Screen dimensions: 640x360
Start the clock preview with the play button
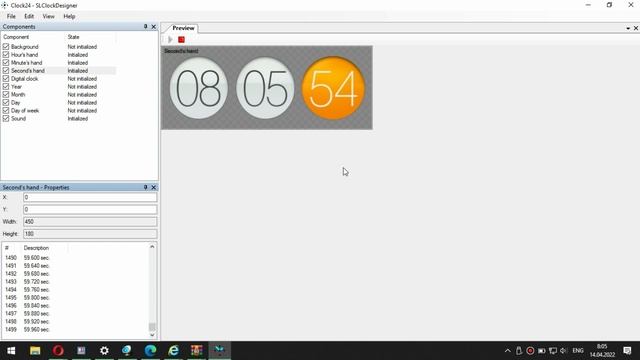coord(170,40)
